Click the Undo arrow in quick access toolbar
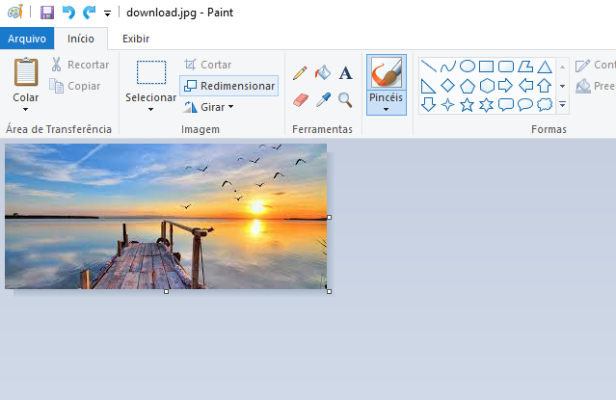 tap(68, 12)
